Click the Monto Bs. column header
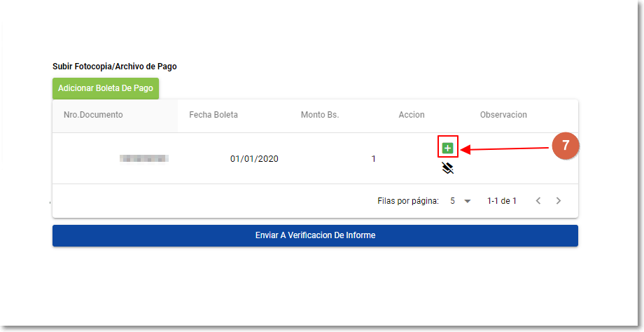The width and height of the screenshot is (644, 332). pyautogui.click(x=320, y=115)
